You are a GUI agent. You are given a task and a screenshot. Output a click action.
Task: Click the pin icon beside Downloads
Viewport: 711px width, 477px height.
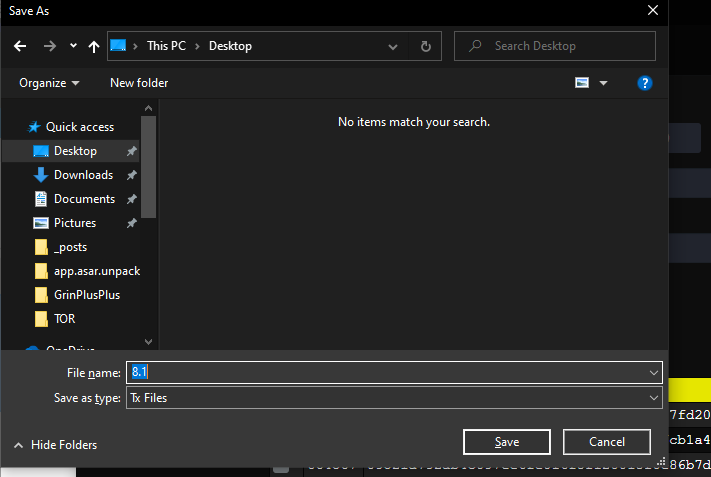[x=131, y=175]
